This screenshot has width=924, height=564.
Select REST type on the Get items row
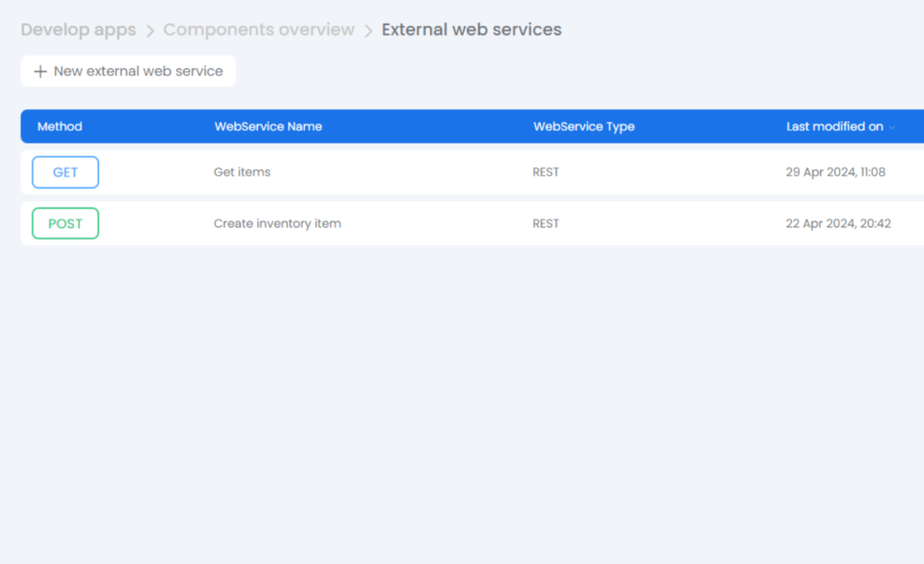(x=545, y=171)
